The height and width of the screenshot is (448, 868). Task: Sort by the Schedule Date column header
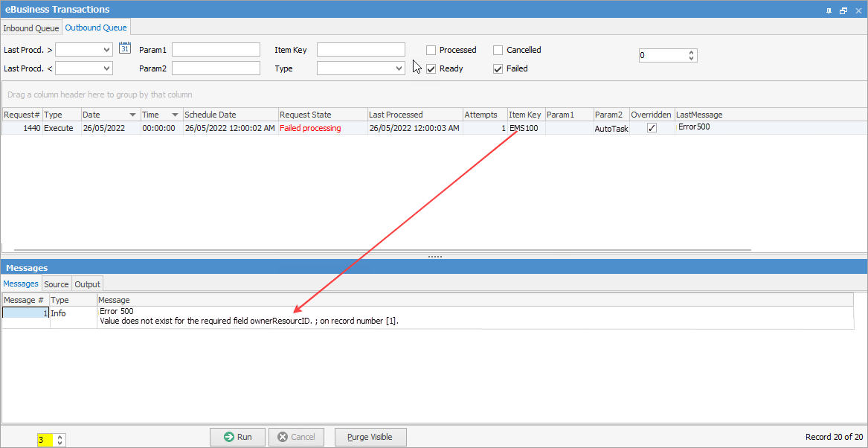coord(231,115)
